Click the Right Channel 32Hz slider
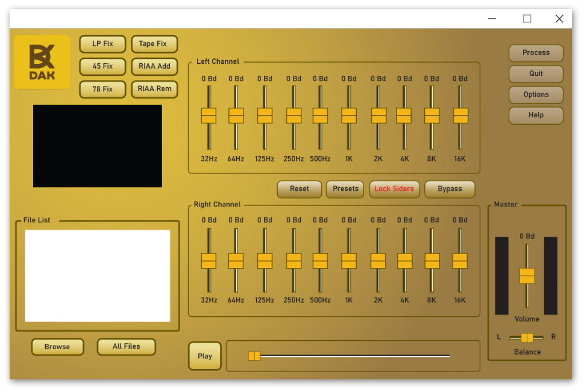Screen dimensions: 584x392 click(x=209, y=261)
